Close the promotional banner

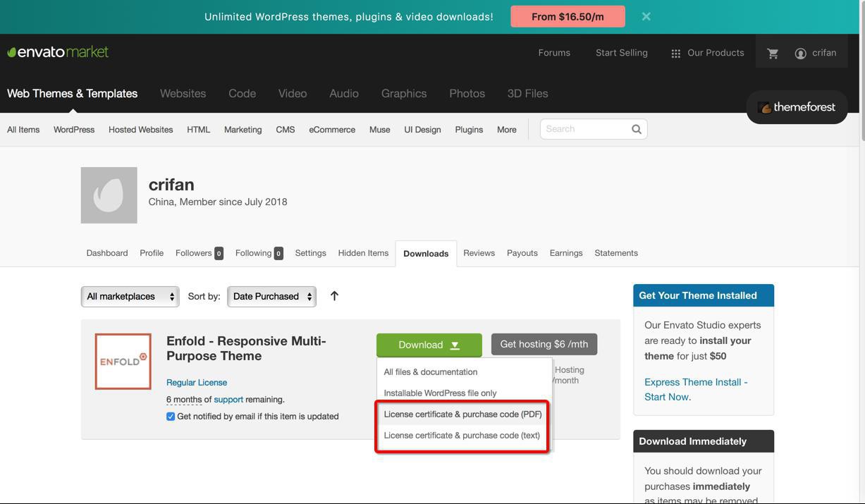click(x=646, y=16)
